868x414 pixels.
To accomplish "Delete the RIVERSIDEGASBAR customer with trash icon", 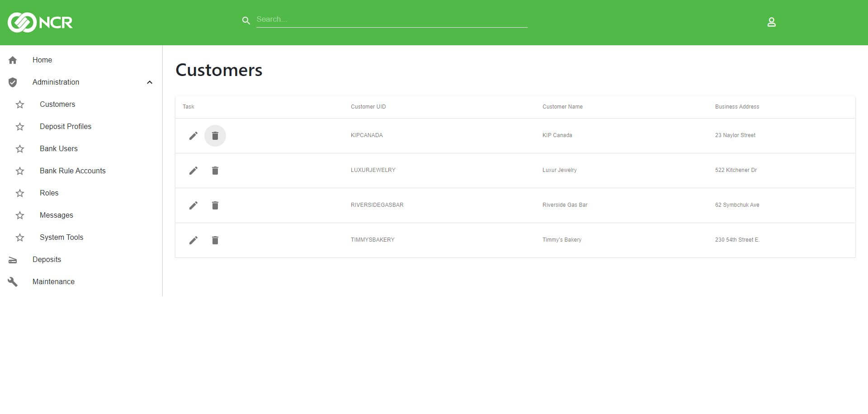I will (215, 205).
